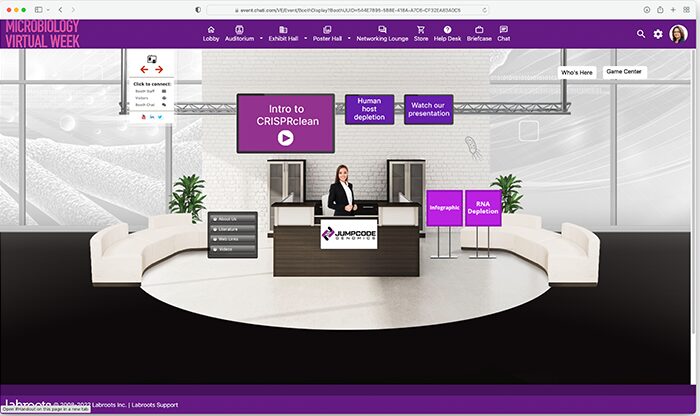Open the RNA Depletion poster stand
700x416 pixels.
click(483, 208)
